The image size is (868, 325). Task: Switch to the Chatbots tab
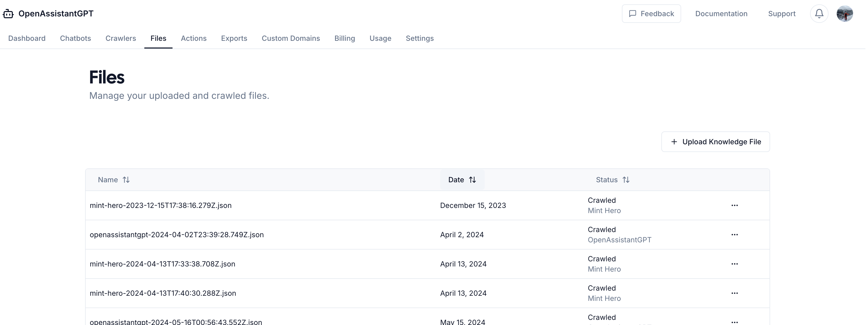(75, 38)
